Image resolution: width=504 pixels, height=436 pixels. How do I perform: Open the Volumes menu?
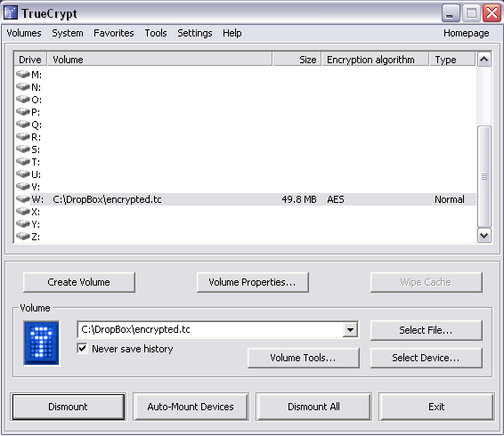(x=24, y=33)
